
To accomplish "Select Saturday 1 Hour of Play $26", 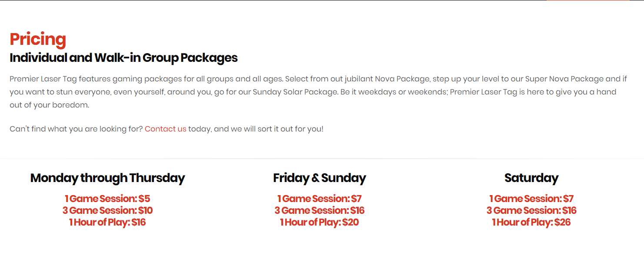I will (x=531, y=223).
